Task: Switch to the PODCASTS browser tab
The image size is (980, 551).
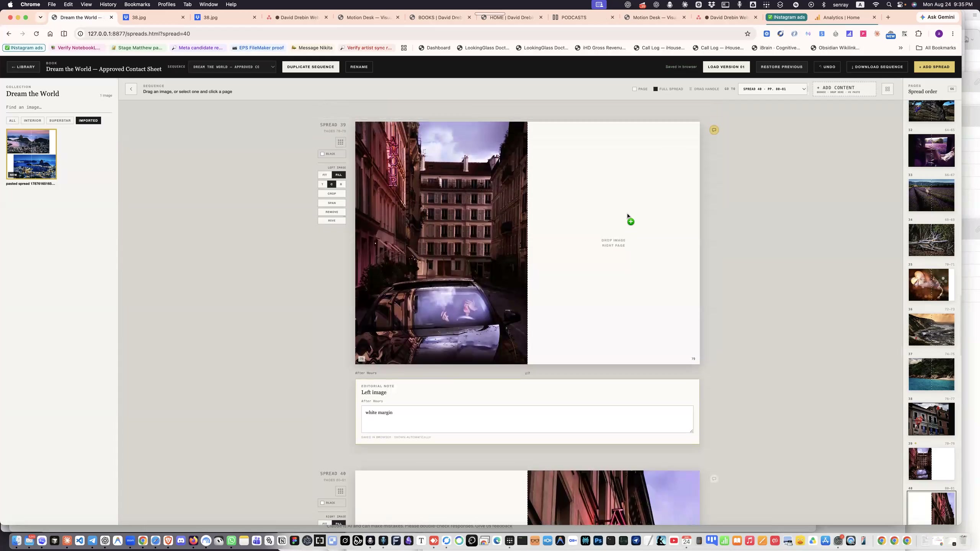Action: [583, 17]
